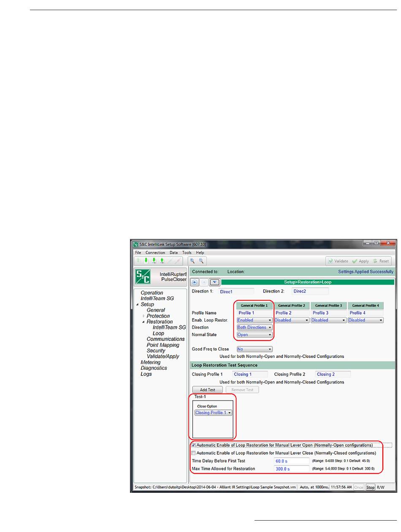Click the third green arrow toolbar icon
Image resolution: width=401 pixels, height=532 pixels.
point(154,261)
